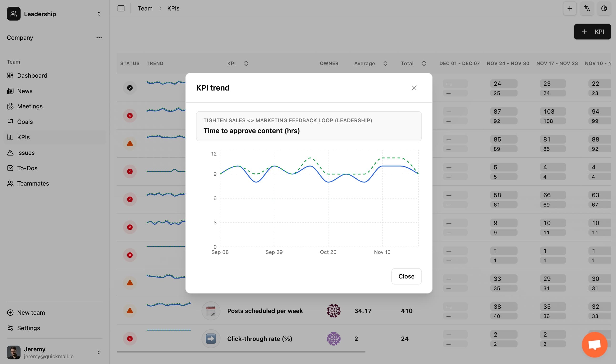Open the Issues section
Screen dimensions: 616x364
point(26,152)
